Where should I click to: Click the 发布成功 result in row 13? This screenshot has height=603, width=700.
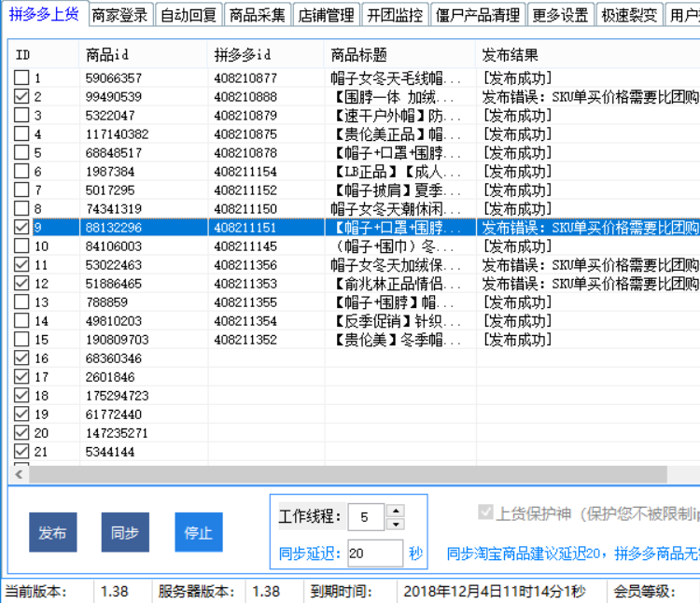pos(517,302)
